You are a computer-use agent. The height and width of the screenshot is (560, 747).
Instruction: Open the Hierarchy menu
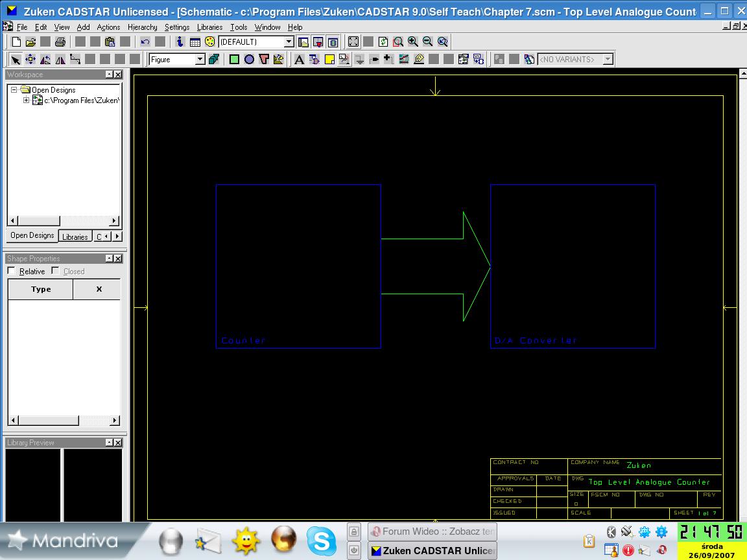pyautogui.click(x=142, y=27)
